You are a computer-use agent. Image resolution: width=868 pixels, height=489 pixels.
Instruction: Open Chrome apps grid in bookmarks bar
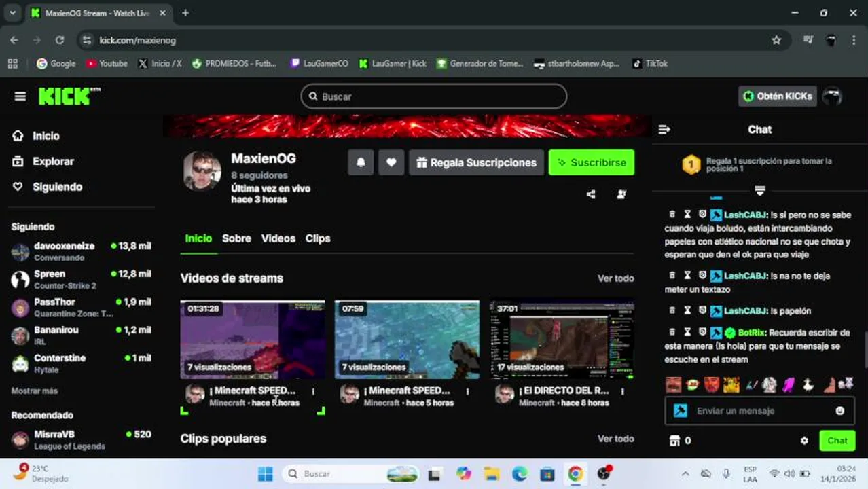point(12,63)
